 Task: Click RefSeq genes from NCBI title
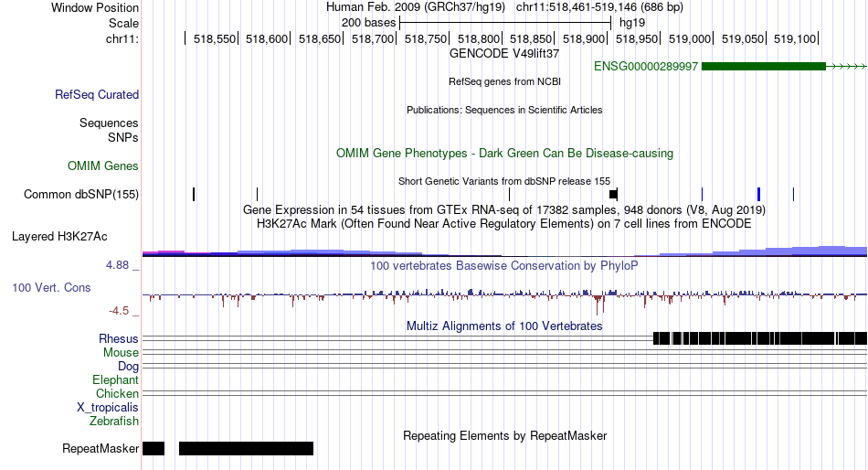point(504,81)
